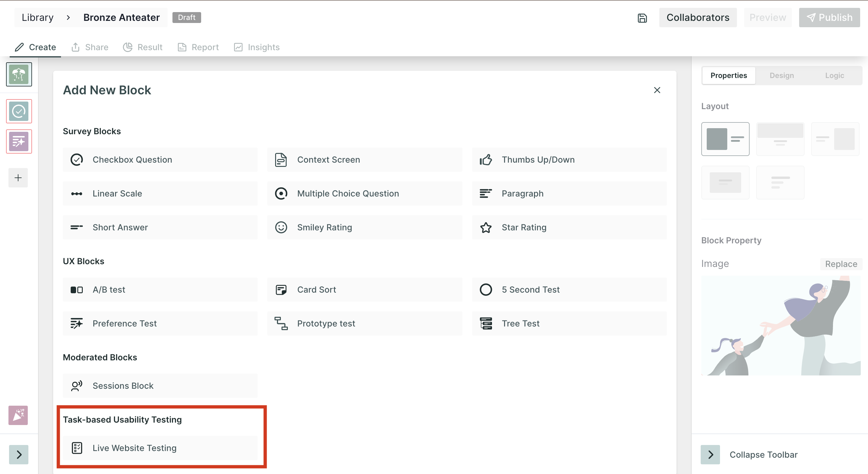Screen dimensions: 868x474
Task: Add a Star Rating block
Action: 569,227
